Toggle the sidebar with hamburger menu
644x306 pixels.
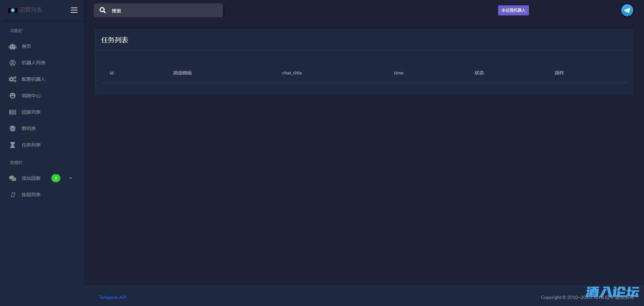(x=74, y=10)
